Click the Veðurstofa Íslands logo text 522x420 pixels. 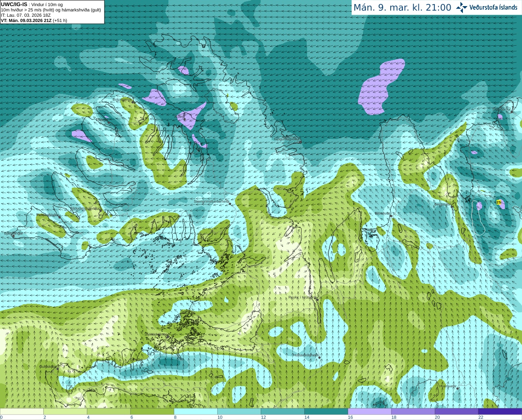pyautogui.click(x=493, y=7)
